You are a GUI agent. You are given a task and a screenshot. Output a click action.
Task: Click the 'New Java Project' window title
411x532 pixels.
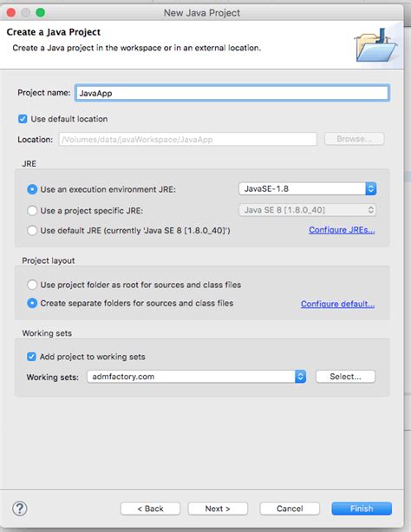[x=202, y=13]
